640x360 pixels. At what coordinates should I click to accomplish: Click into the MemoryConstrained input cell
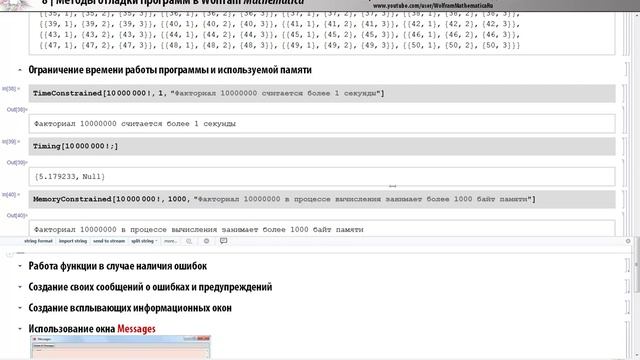click(x=322, y=199)
